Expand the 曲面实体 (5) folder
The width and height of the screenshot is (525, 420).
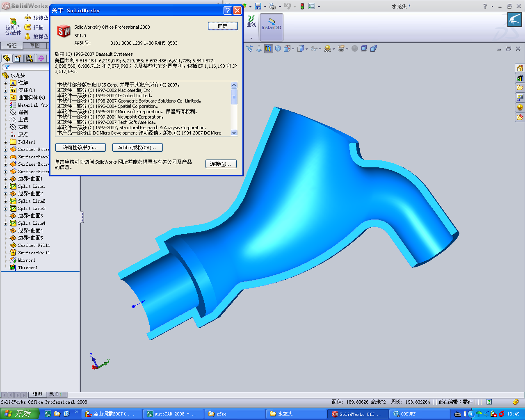tap(5, 98)
